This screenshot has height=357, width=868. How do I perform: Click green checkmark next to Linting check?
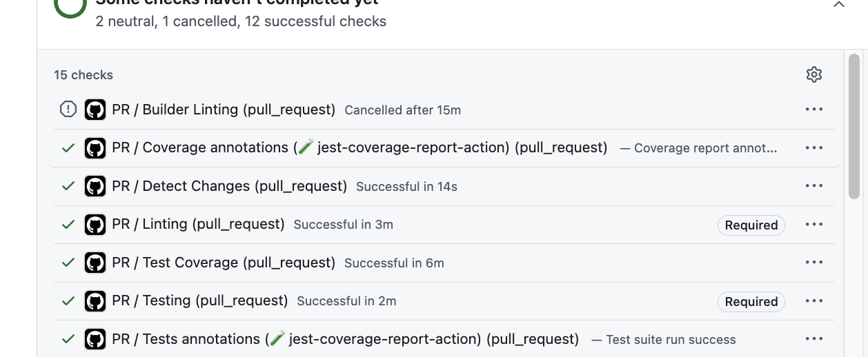pos(68,225)
